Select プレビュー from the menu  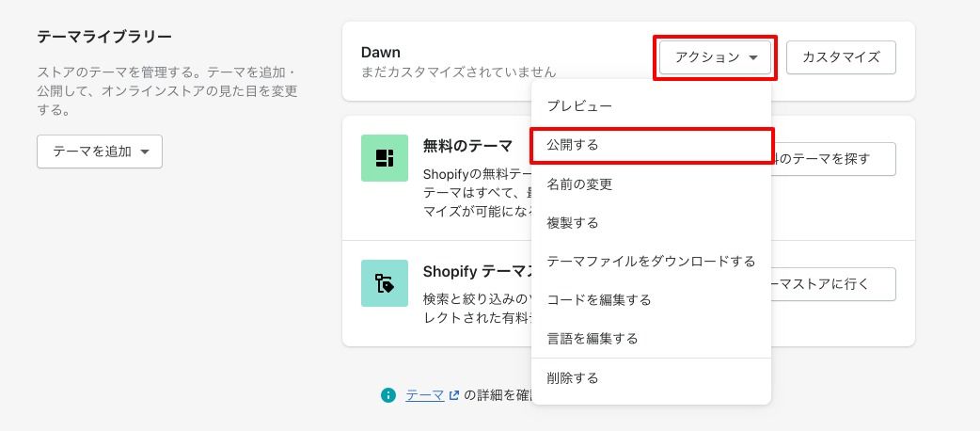tap(579, 106)
